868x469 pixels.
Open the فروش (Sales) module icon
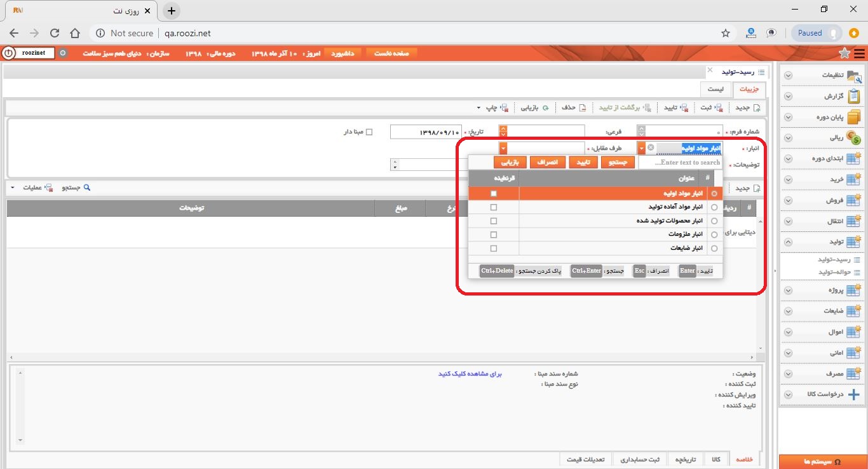[854, 200]
